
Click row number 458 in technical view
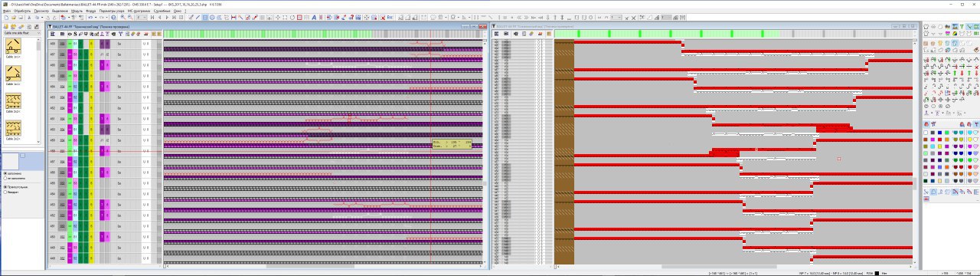pyautogui.click(x=52, y=151)
